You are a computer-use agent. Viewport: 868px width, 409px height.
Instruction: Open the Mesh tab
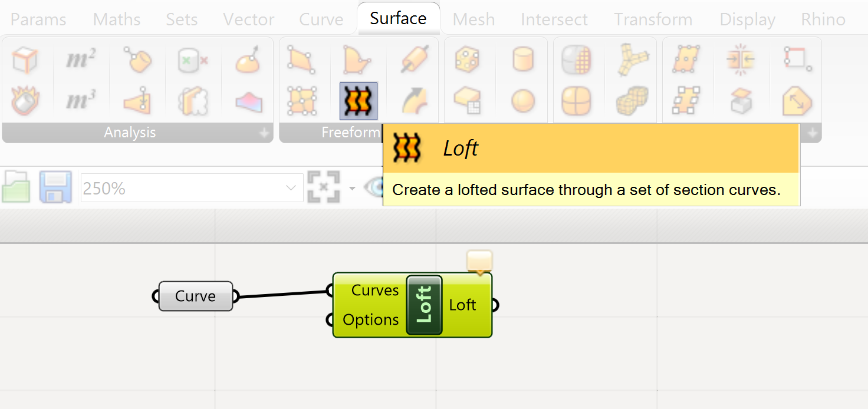(473, 19)
